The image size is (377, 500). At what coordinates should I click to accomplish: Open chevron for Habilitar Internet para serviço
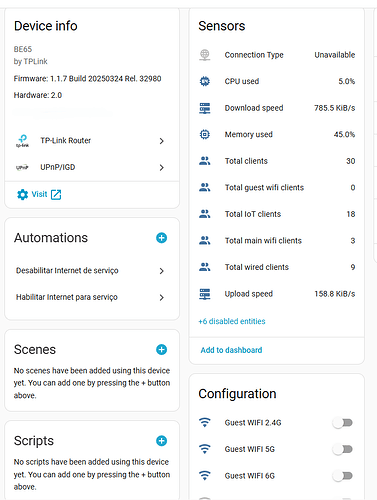coord(162,298)
